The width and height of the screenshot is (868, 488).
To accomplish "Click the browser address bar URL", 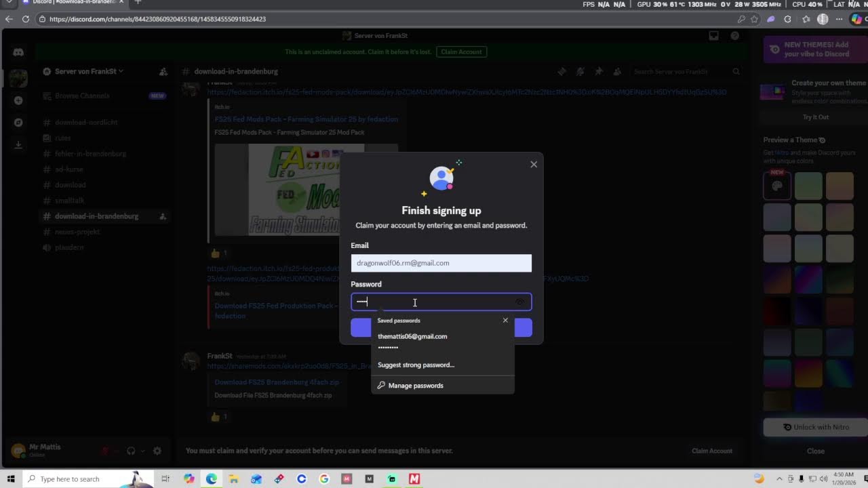I will (157, 19).
